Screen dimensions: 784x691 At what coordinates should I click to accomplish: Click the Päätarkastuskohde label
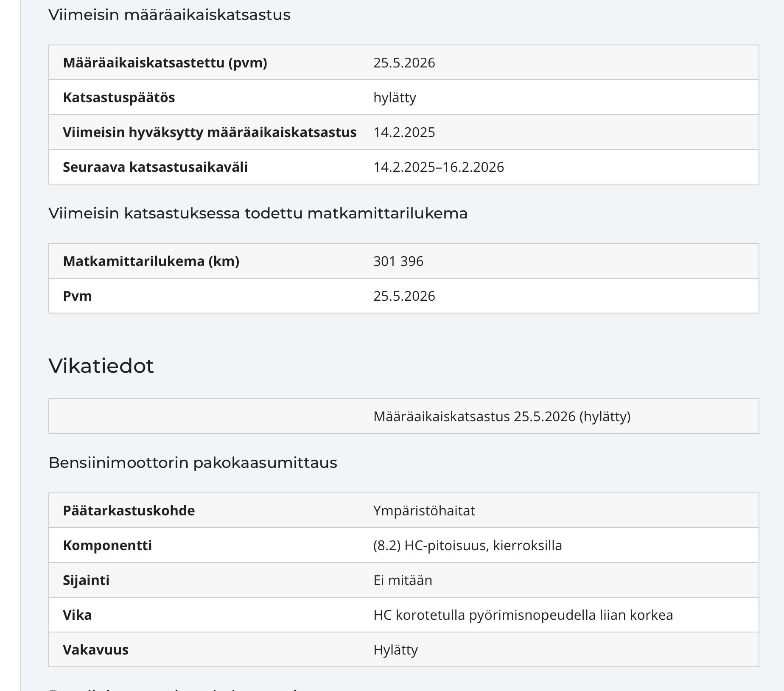point(129,511)
